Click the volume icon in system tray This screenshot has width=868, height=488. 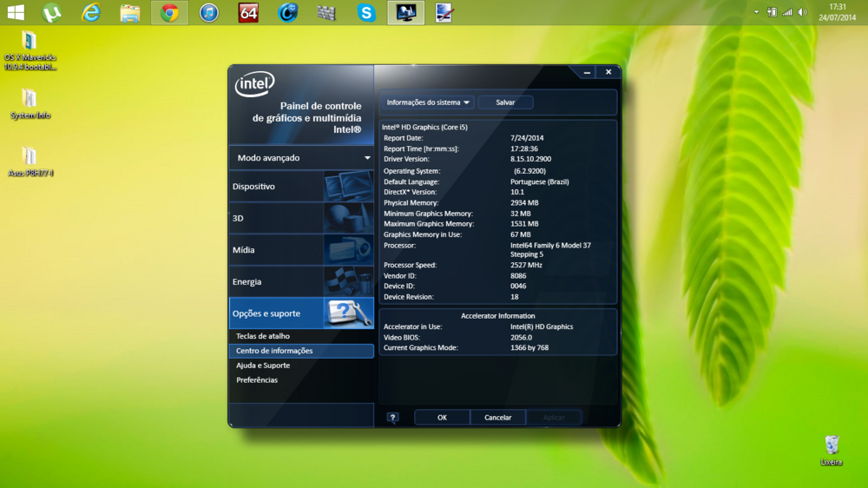(802, 12)
